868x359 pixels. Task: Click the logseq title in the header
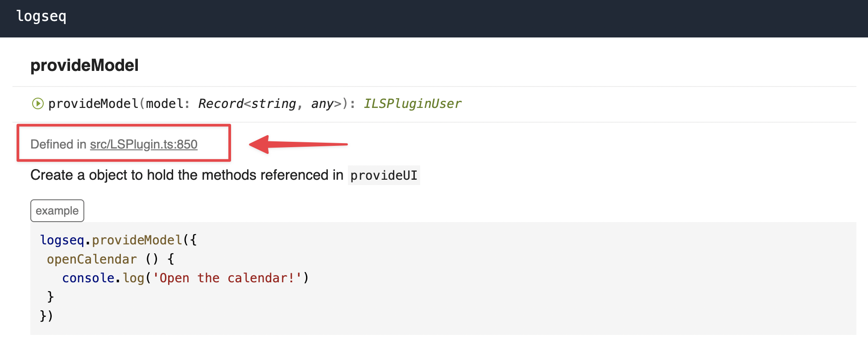41,16
